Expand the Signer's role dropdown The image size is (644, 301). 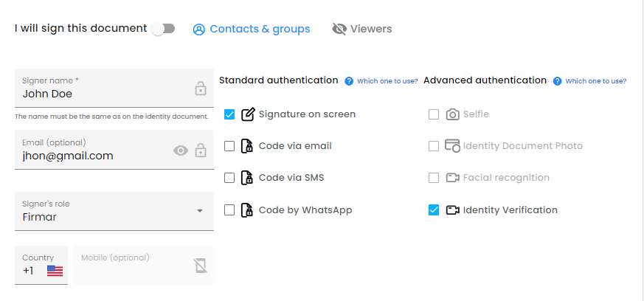114,211
